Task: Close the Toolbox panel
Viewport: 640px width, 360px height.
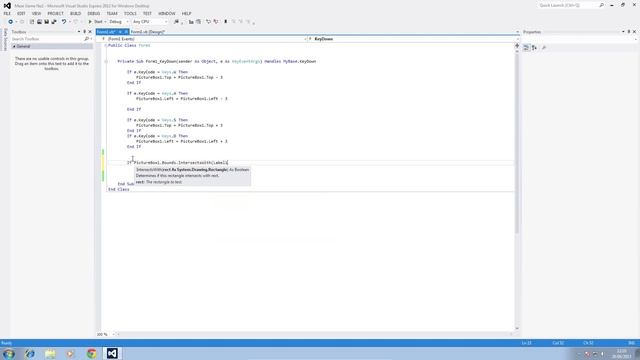Action: (x=90, y=32)
